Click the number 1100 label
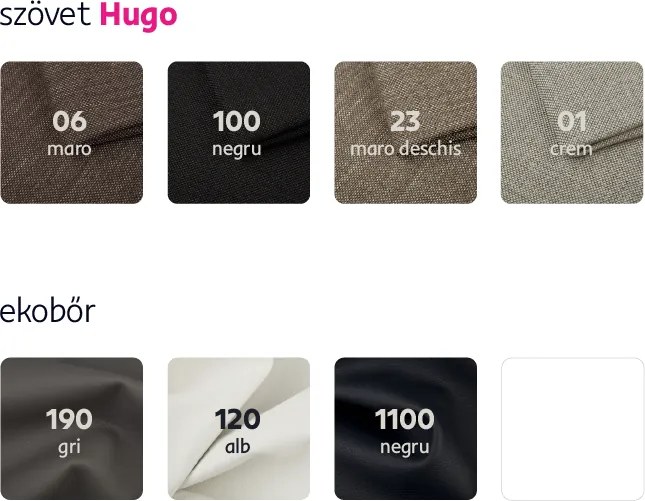This screenshot has height=501, width=645. [x=405, y=419]
